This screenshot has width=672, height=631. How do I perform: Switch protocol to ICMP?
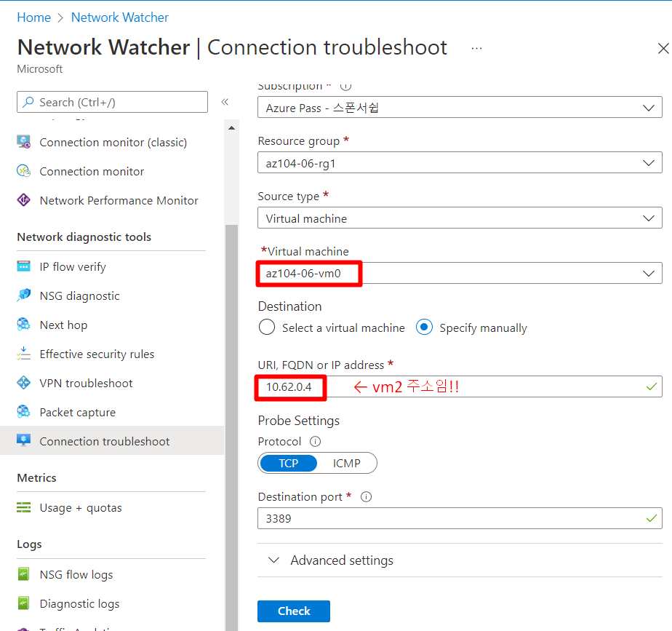click(x=347, y=464)
